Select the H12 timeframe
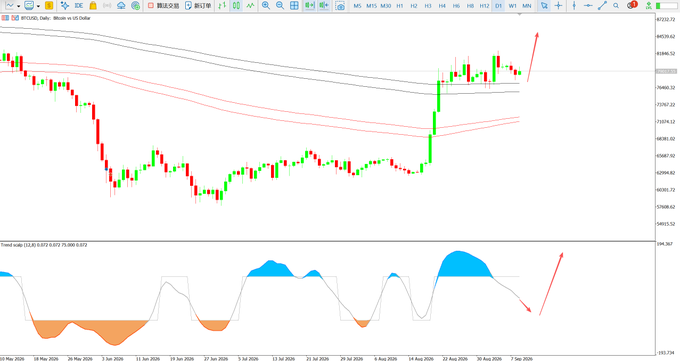This screenshot has height=361, width=680. point(484,6)
